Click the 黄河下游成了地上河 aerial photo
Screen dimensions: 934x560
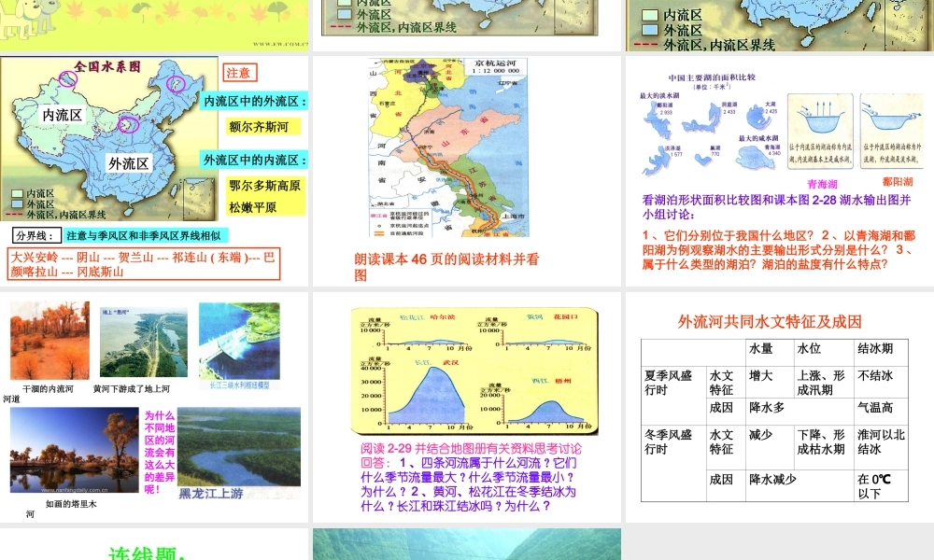pos(144,343)
